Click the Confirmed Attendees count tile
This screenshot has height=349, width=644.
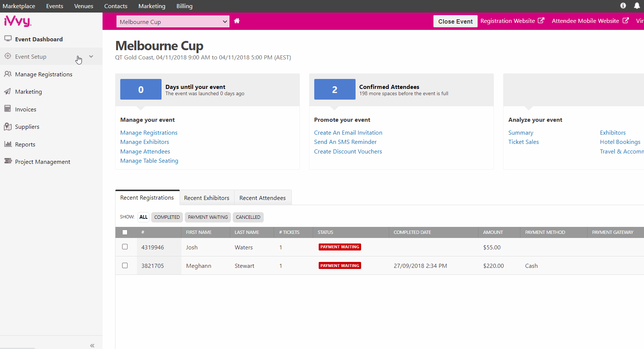335,89
